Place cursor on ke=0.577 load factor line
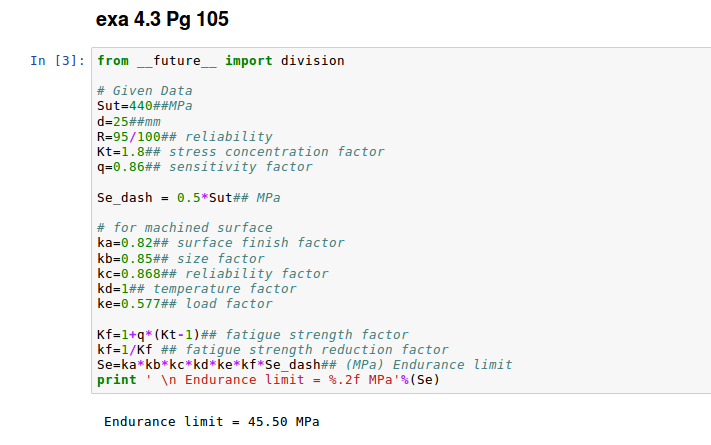 (184, 303)
